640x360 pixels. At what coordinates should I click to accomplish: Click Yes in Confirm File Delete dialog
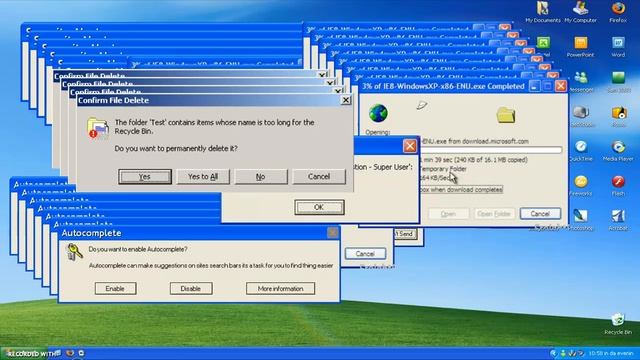click(145, 177)
